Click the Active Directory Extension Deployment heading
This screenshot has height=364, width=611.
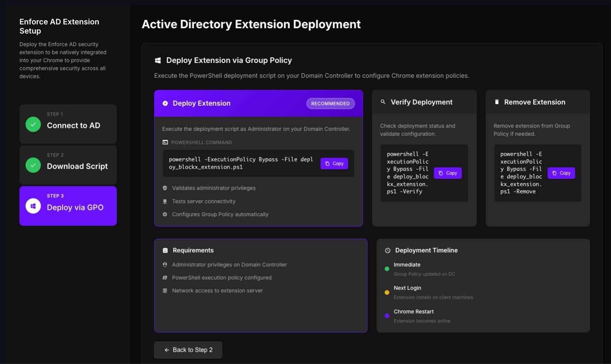(251, 24)
